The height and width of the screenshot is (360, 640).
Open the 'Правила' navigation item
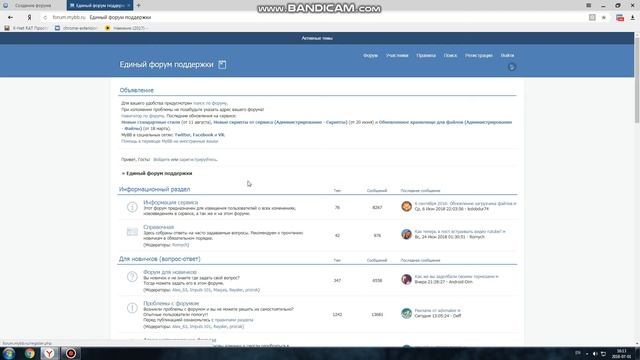[x=426, y=56]
